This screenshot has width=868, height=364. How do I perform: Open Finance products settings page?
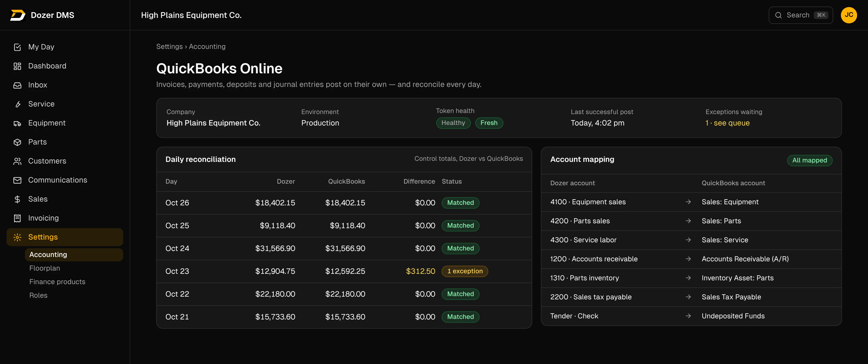[x=57, y=282]
